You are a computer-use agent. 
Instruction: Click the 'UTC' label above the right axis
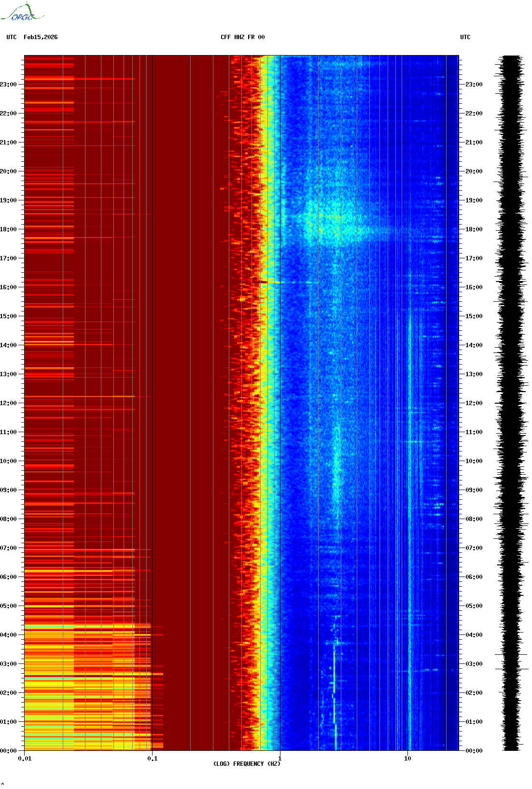(465, 37)
